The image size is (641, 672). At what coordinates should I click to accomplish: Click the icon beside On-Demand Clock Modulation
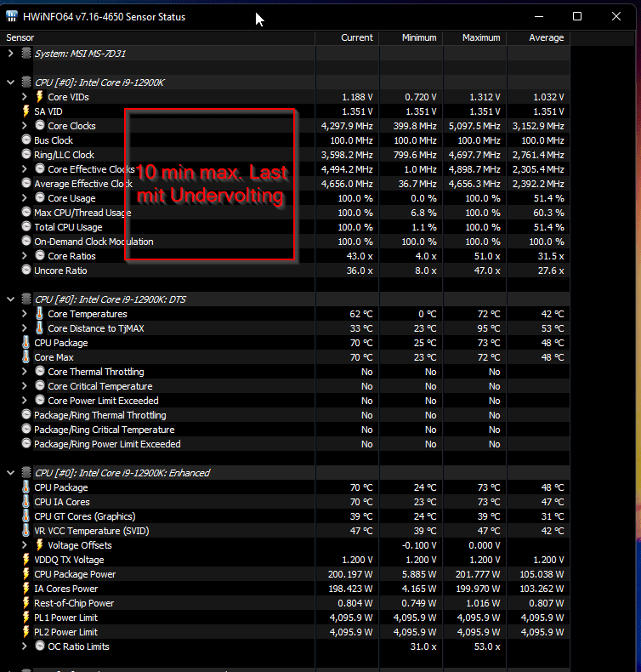pos(26,242)
